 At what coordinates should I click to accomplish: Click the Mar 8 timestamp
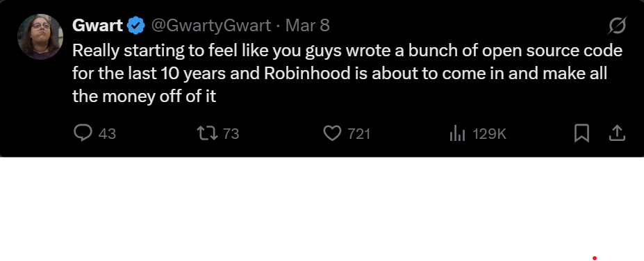coord(307,26)
